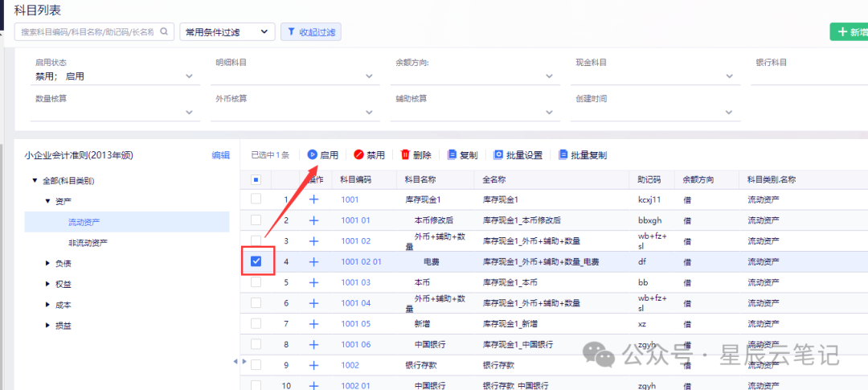Select 流动资产 in the category tree
868x390 pixels.
point(84,222)
